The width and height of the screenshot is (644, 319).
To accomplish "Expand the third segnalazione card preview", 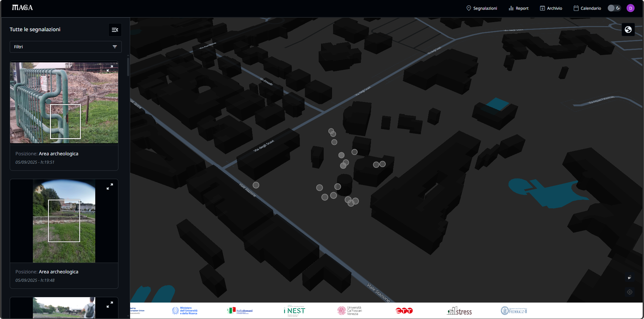I will coord(110,305).
